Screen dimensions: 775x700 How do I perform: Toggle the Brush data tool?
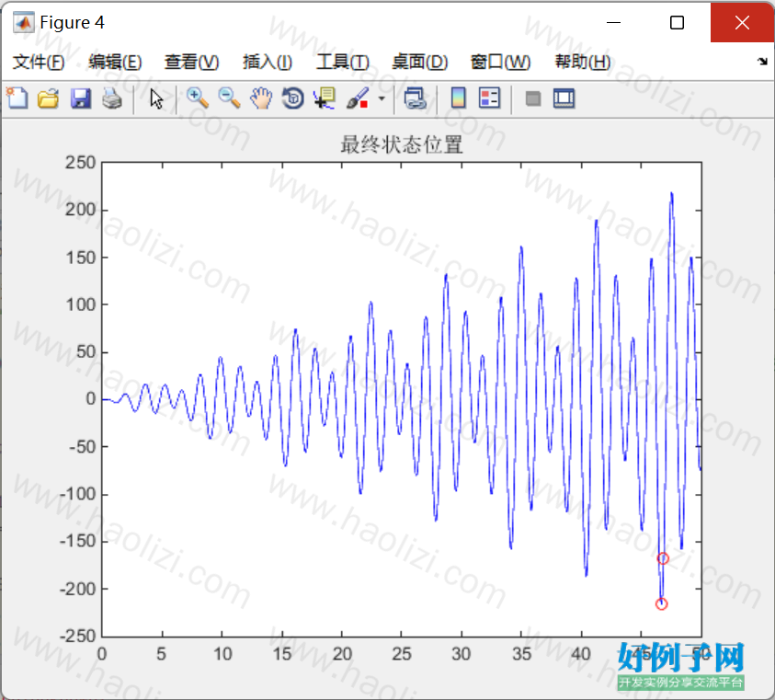click(x=358, y=98)
